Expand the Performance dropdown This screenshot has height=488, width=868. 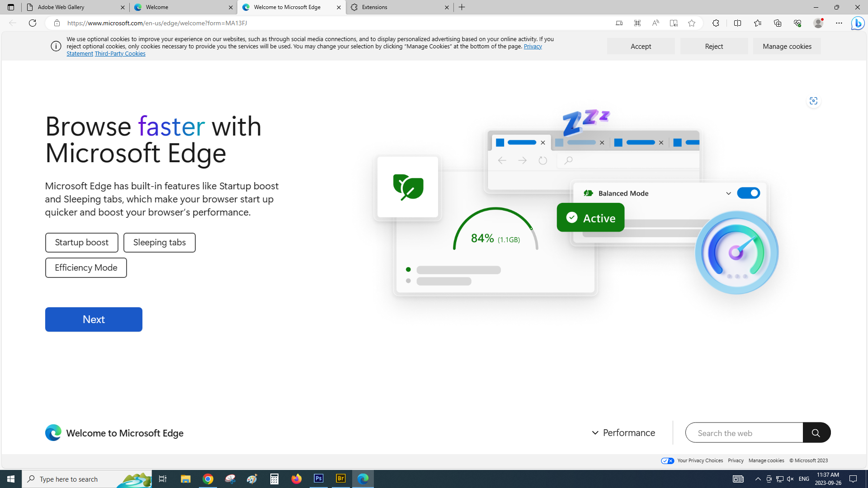pos(623,432)
